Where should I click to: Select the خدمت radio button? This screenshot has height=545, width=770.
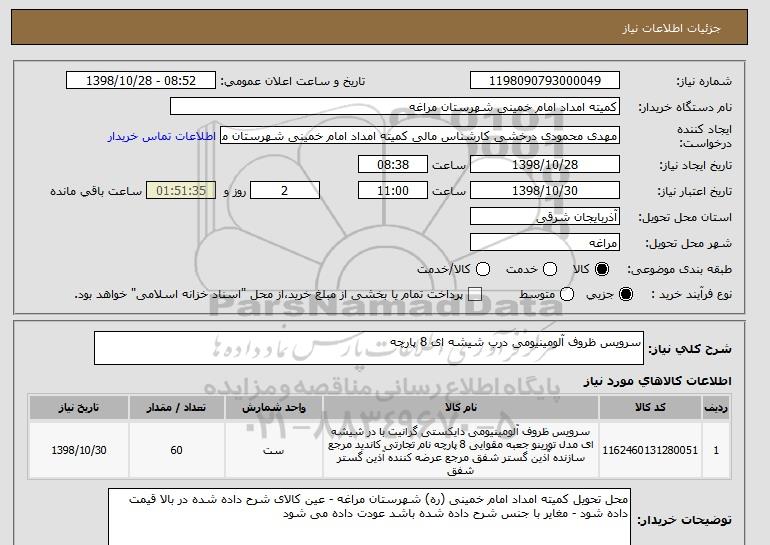550,269
